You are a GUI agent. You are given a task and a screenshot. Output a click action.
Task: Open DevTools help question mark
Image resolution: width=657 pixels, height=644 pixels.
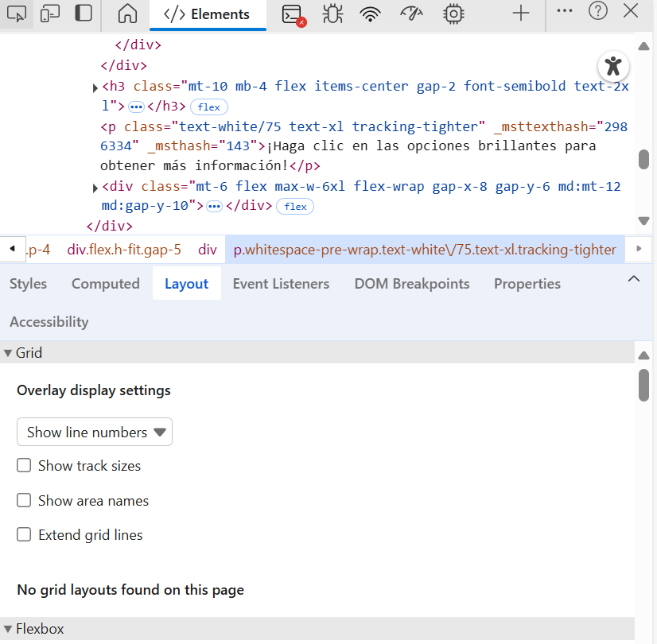[598, 11]
